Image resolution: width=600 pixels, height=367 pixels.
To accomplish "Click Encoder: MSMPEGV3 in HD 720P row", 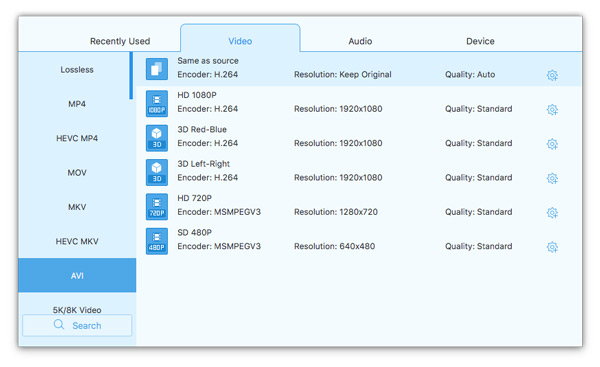I will pos(219,212).
